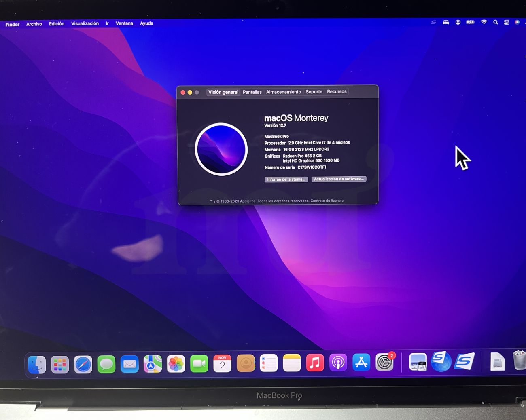Minimize About This Mac with yellow button

coord(190,93)
